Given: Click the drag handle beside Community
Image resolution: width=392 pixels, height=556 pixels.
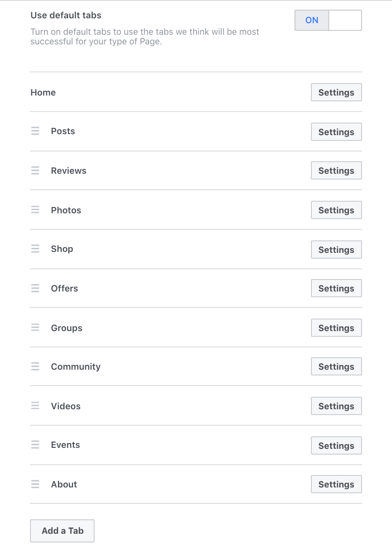Looking at the screenshot, I should coord(35,367).
